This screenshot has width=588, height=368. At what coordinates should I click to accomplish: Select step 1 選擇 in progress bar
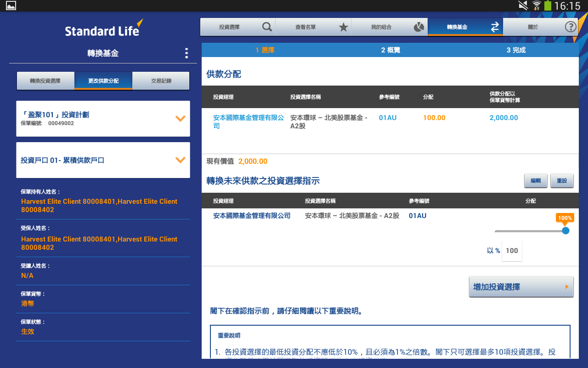coord(265,50)
